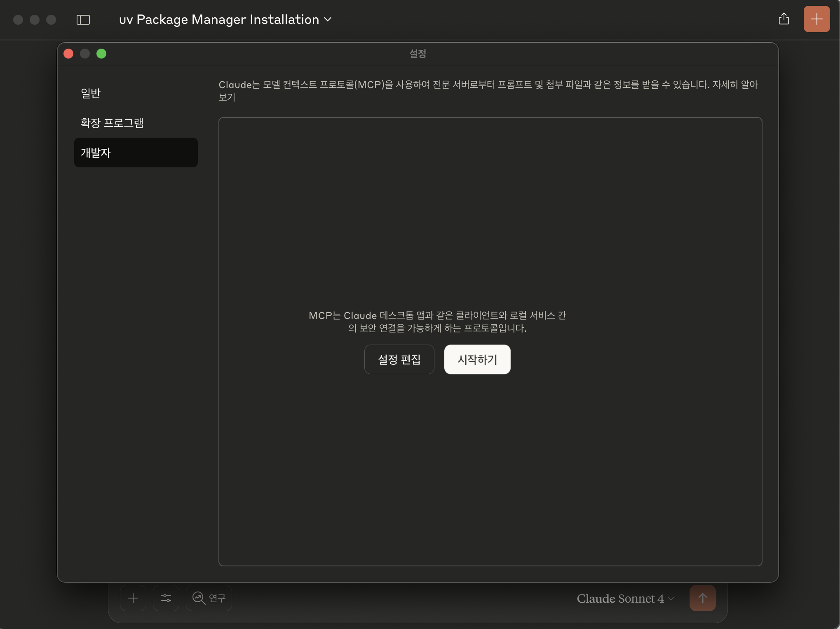840x629 pixels.
Task: Click the attachment plus icon below
Action: 133,598
